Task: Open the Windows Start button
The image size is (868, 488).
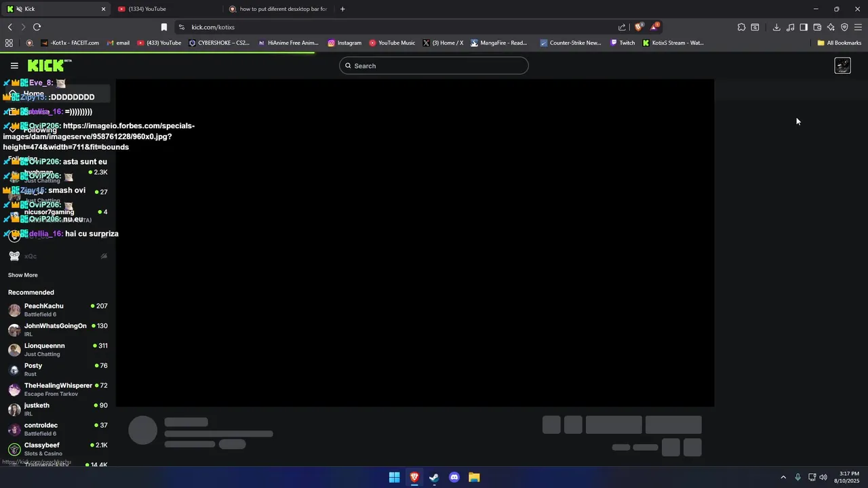Action: [394, 477]
